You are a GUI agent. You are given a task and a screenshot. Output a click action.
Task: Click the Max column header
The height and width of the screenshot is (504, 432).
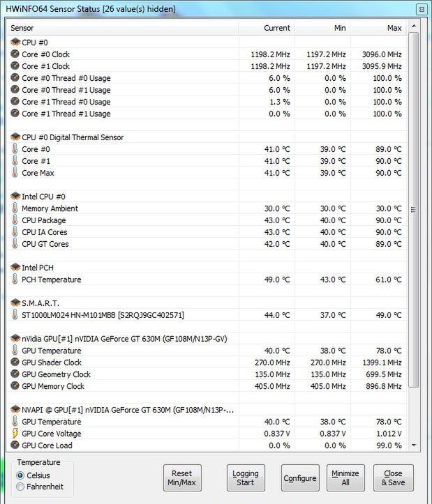click(378, 28)
